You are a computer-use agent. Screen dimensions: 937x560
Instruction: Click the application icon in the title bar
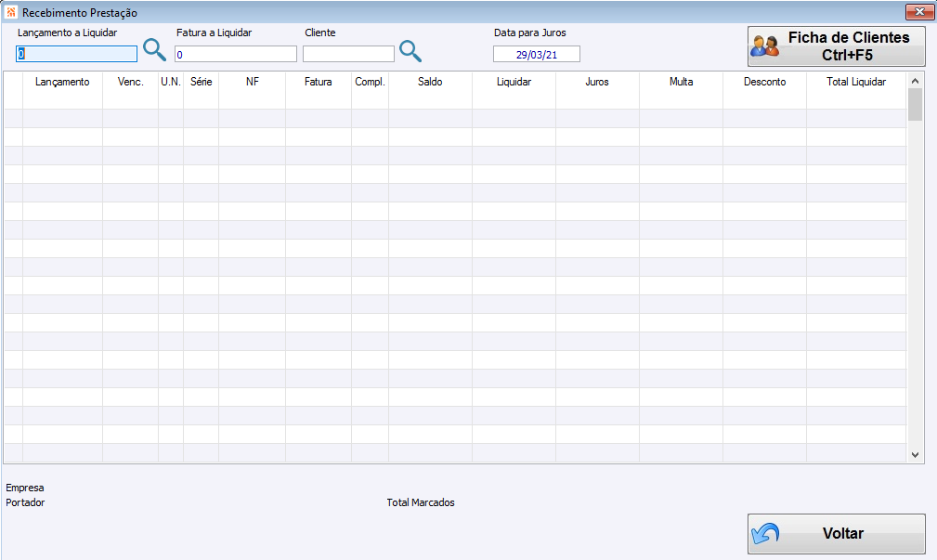(11, 12)
